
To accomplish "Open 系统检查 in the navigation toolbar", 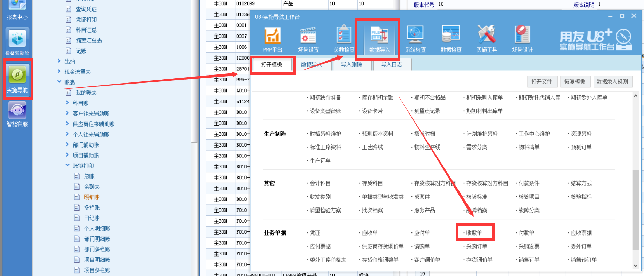I will tap(415, 39).
